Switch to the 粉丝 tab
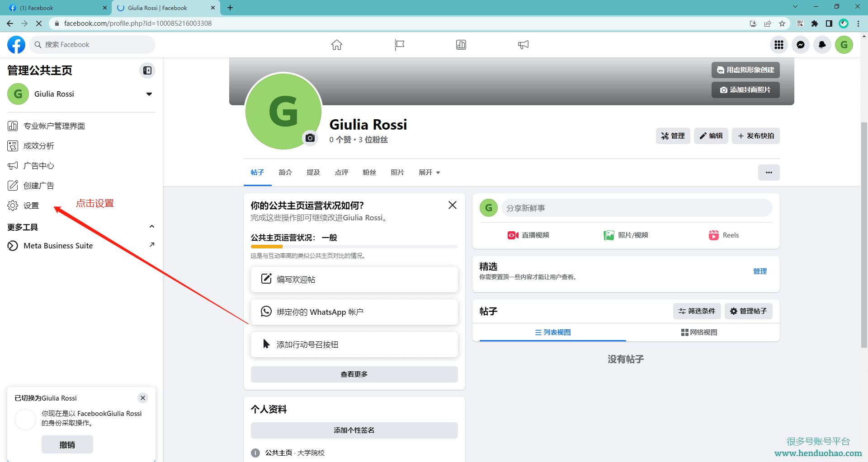868x462 pixels. (x=369, y=173)
